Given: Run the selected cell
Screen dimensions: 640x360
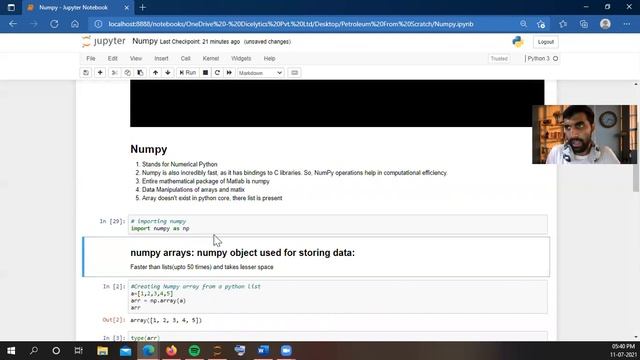Looking at the screenshot, I should [x=188, y=73].
